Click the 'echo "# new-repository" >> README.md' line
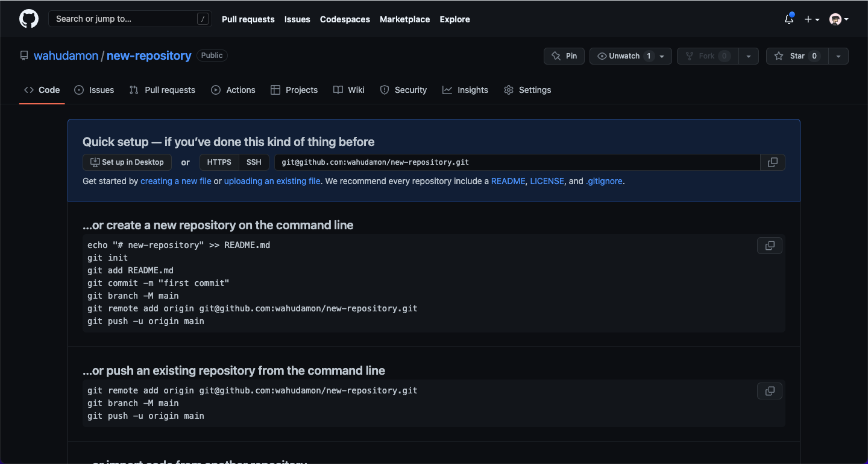The image size is (868, 464). point(179,245)
